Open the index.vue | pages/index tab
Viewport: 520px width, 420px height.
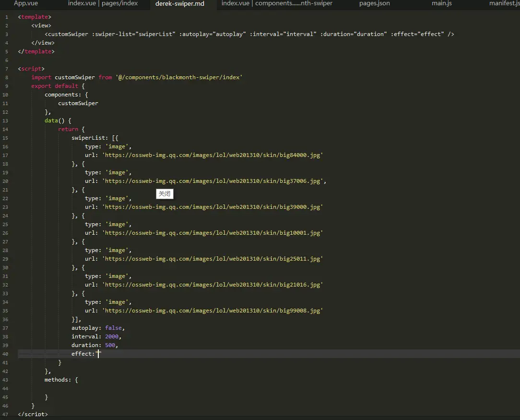pos(103,3)
